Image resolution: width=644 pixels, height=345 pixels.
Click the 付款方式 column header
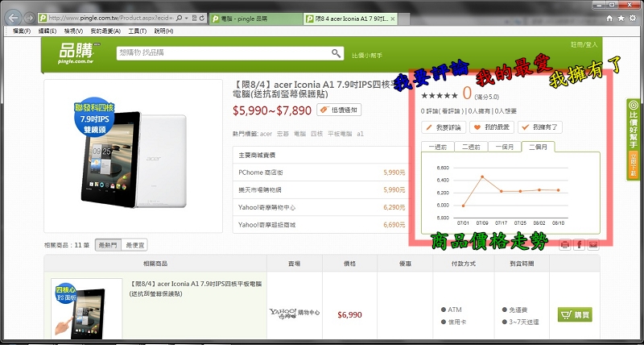[464, 264]
